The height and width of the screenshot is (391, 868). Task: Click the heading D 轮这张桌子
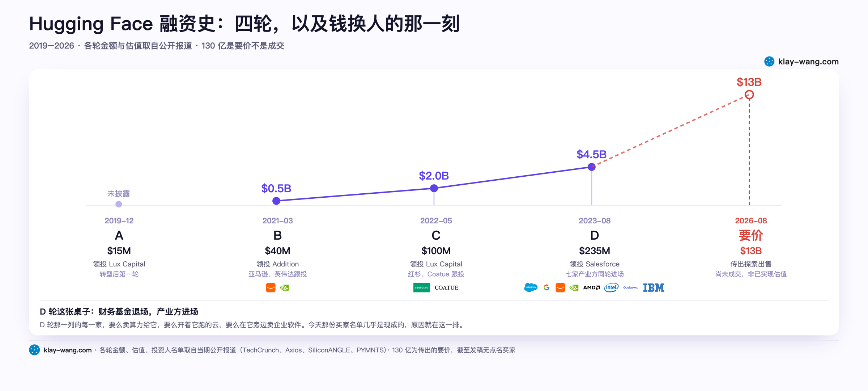pyautogui.click(x=119, y=311)
